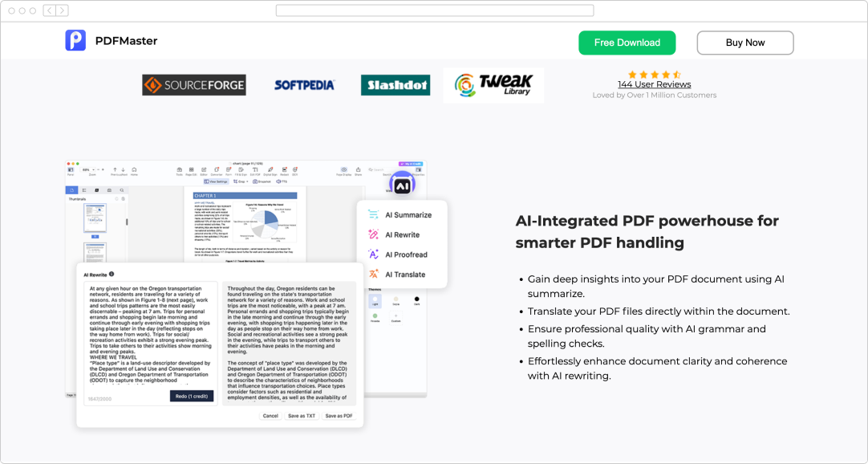Expand the Crop tool dropdown
This screenshot has width=868, height=464.
[x=245, y=181]
